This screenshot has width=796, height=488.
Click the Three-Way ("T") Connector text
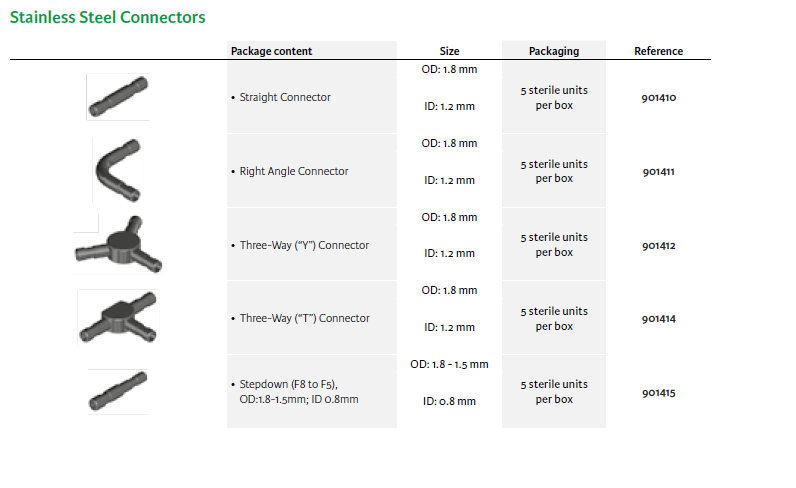[304, 318]
